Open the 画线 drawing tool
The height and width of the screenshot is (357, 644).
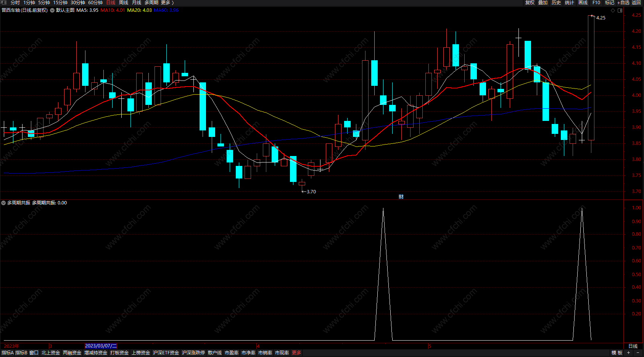583,3
